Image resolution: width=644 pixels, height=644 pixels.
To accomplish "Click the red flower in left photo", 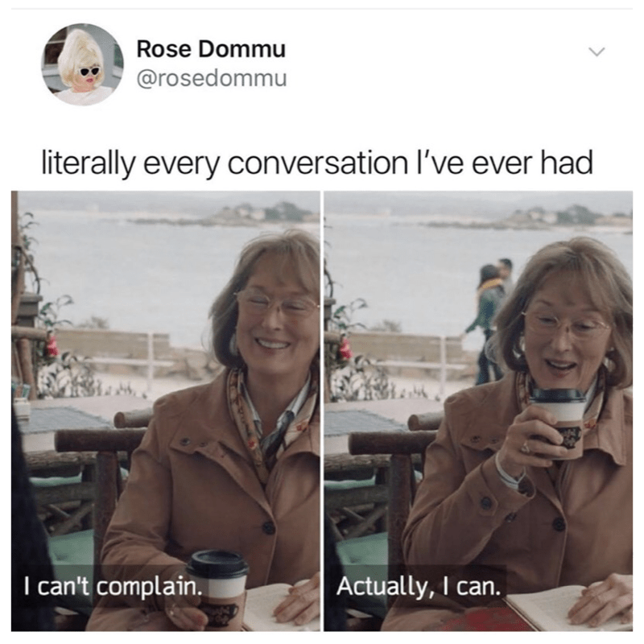I will [x=52, y=347].
